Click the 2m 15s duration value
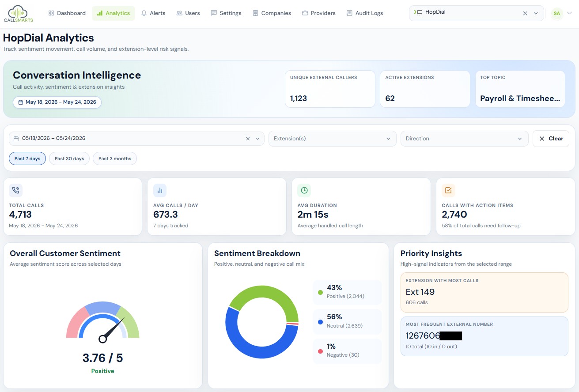579x392 pixels. [x=313, y=215]
